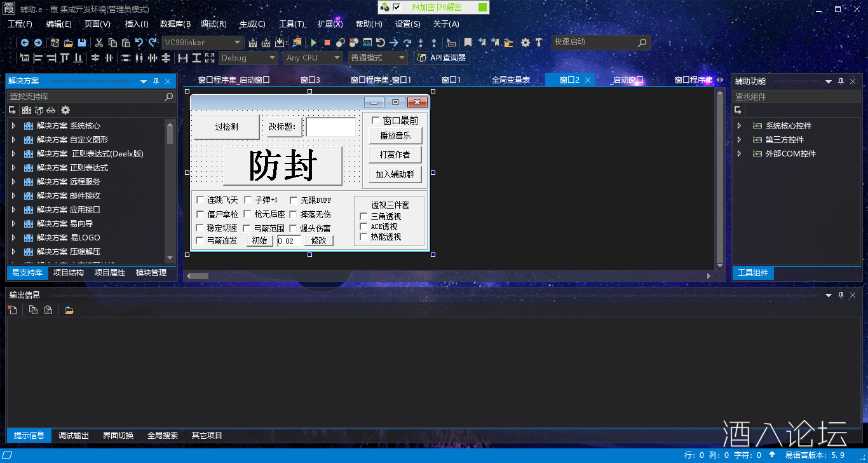Click the redo arrow icon

pyautogui.click(x=153, y=43)
